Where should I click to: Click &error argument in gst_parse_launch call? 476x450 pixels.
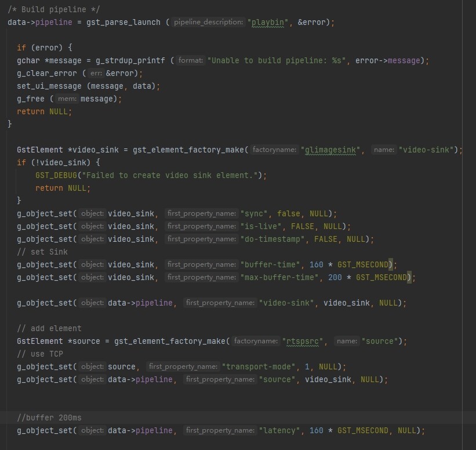tap(311, 22)
